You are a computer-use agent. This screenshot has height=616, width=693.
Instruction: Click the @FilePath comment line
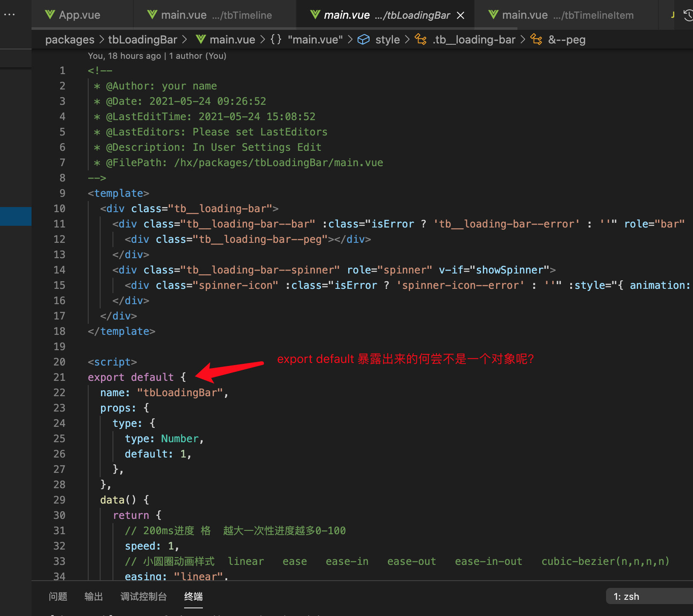238,163
